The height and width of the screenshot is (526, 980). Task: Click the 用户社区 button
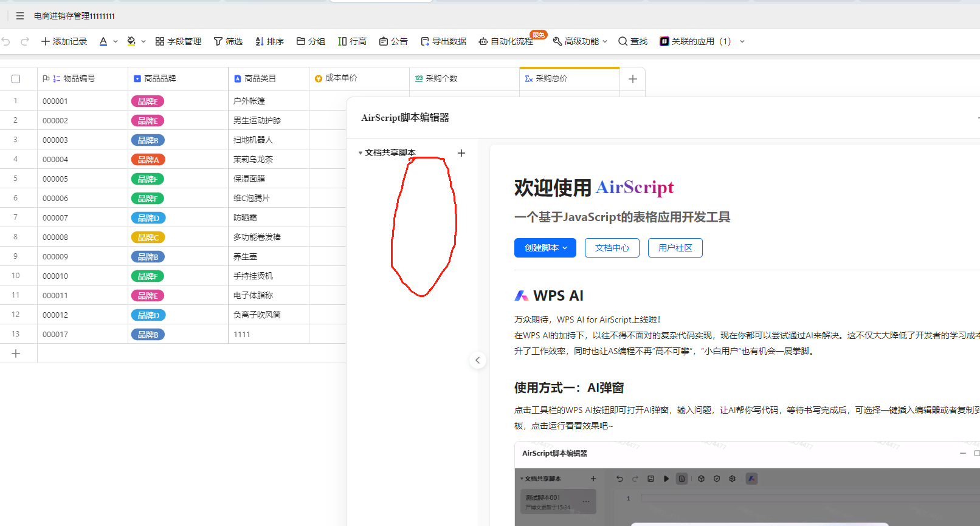675,248
